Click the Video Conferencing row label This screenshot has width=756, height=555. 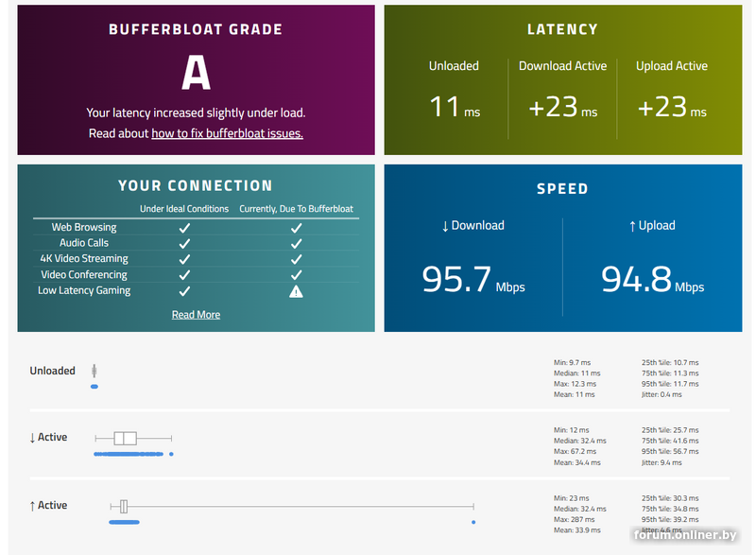[84, 275]
